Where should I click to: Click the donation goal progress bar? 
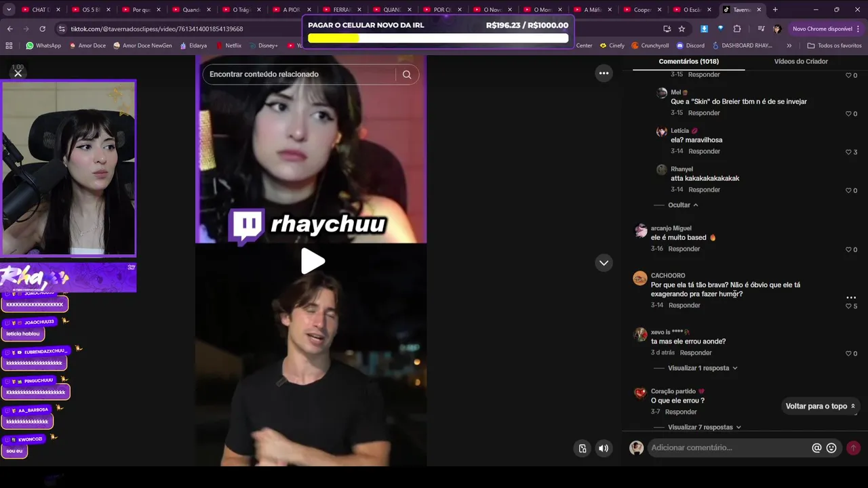click(438, 38)
